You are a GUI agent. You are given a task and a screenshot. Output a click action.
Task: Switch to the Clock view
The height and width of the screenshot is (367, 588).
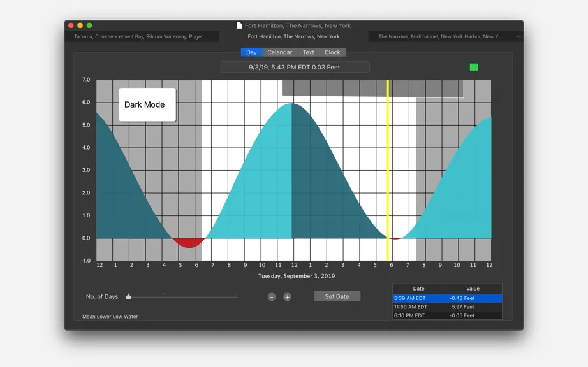pos(332,52)
